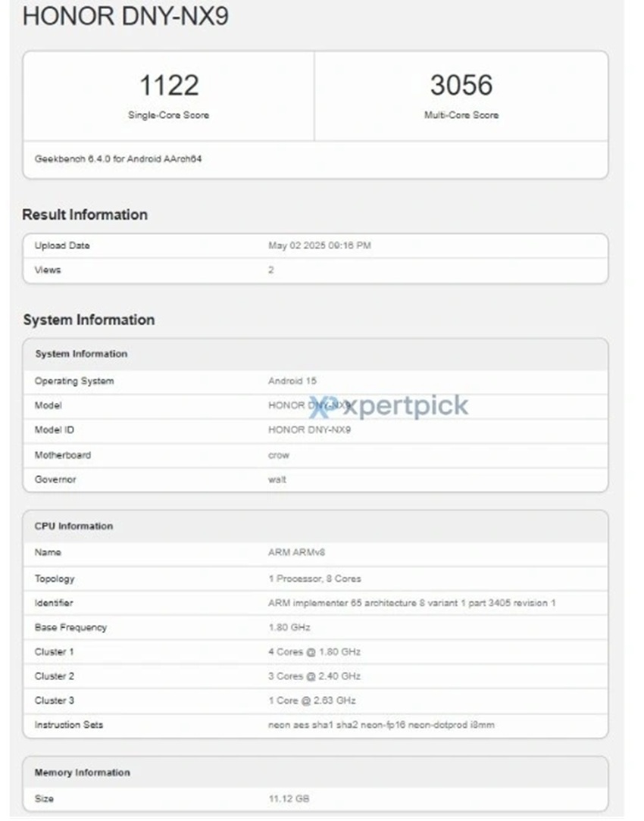The image size is (644, 821).
Task: Select the May 02 2025 upload date value
Action: click(320, 245)
